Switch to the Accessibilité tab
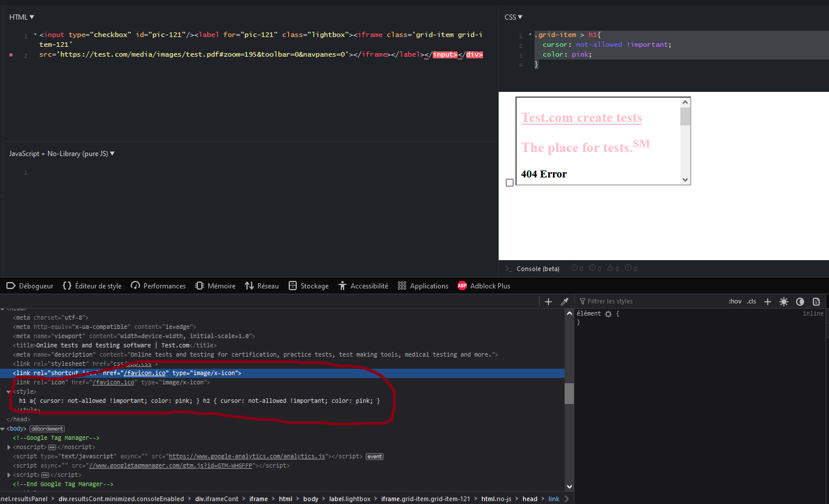Screen dimensions: 829x504 pyautogui.click(x=363, y=286)
